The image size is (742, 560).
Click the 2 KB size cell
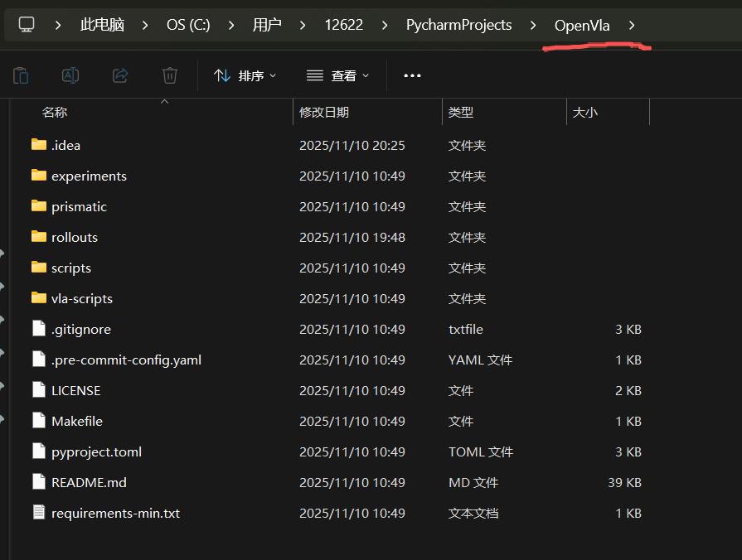(x=628, y=391)
